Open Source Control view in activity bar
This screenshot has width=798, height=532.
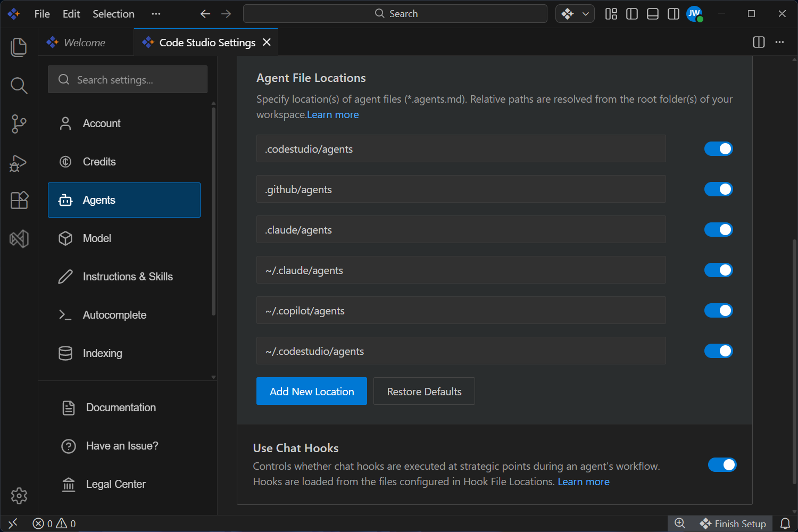[19, 124]
